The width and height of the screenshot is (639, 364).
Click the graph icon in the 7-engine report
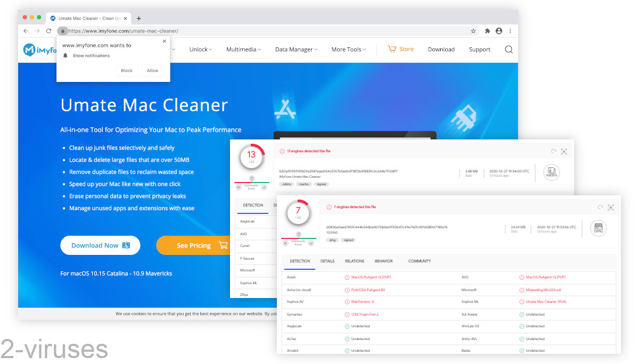[611, 207]
